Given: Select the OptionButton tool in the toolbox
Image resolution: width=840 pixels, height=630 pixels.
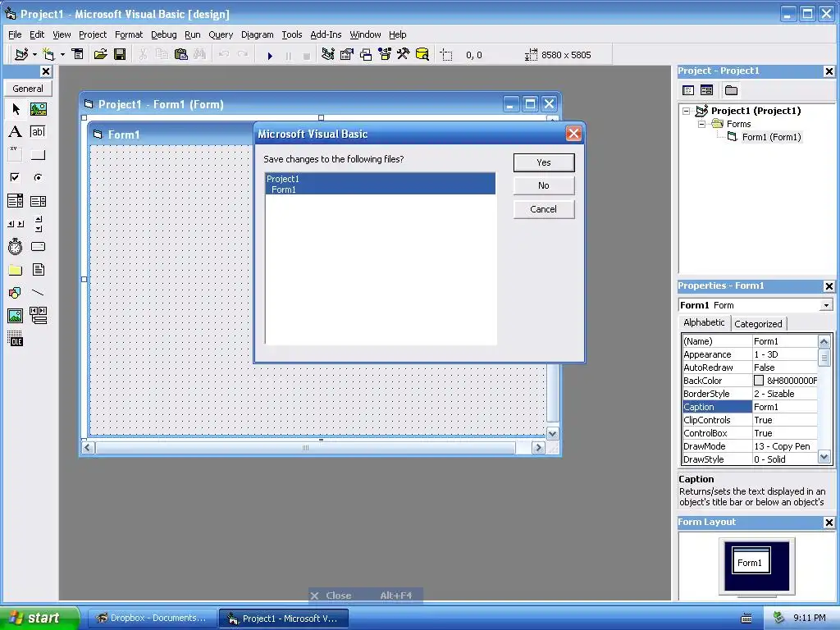Looking at the screenshot, I should pos(38,177).
